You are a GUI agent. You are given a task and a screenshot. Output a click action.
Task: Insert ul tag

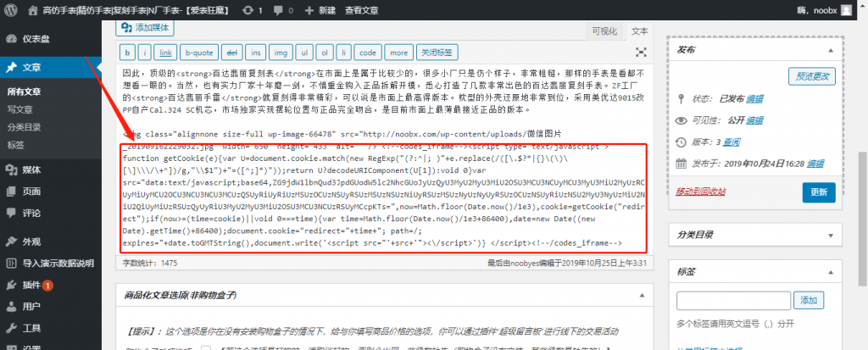pos(304,53)
